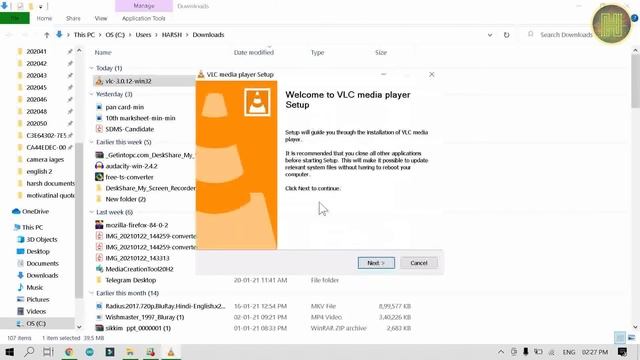Open taskbar Search magnifier

pyautogui.click(x=29, y=352)
